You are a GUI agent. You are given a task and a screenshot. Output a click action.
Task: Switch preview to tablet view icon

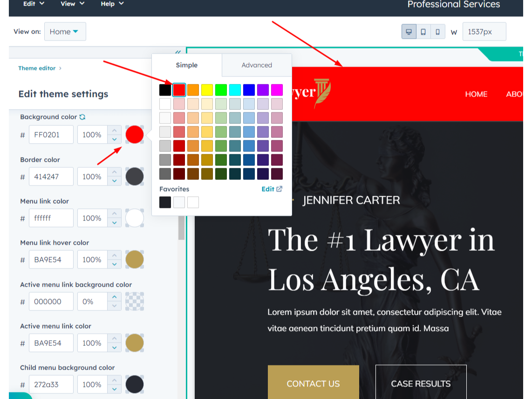click(x=423, y=32)
